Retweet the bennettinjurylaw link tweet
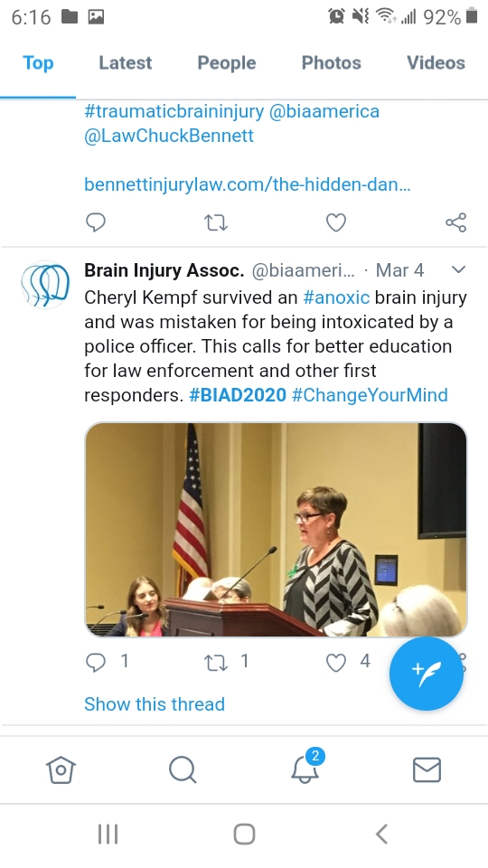488x868 pixels. pos(216,222)
